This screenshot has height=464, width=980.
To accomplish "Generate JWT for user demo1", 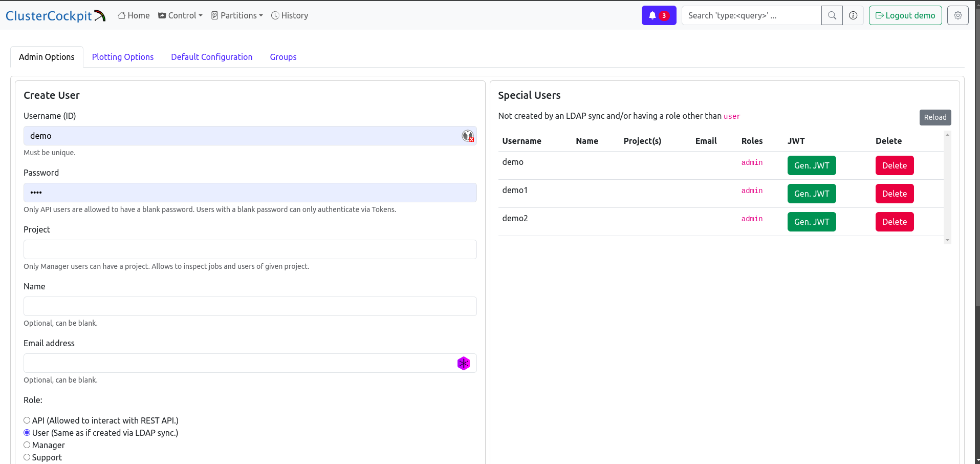I will (811, 194).
